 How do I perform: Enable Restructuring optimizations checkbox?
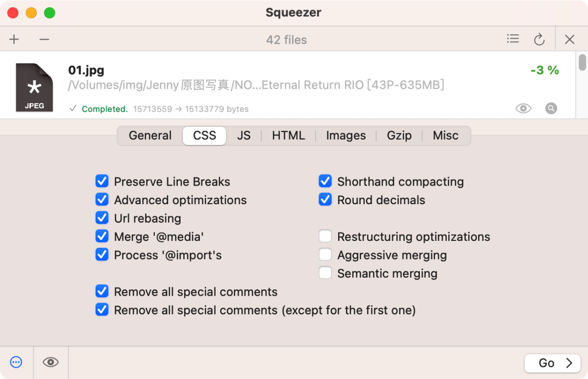[x=325, y=237]
